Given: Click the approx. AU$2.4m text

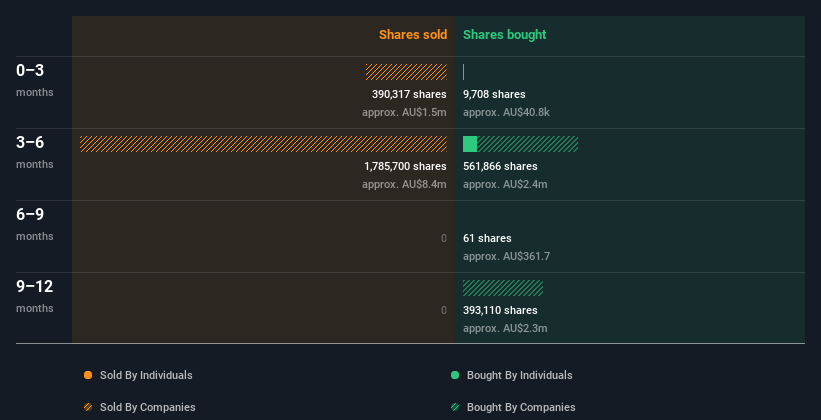Looking at the screenshot, I should click(x=505, y=184).
